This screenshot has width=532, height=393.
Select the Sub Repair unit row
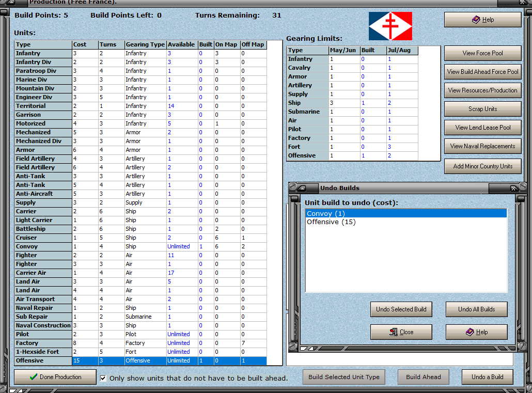(x=141, y=317)
